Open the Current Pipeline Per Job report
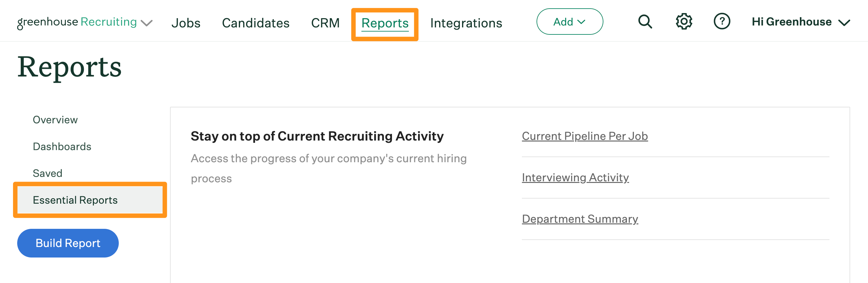The width and height of the screenshot is (868, 283). tap(585, 136)
